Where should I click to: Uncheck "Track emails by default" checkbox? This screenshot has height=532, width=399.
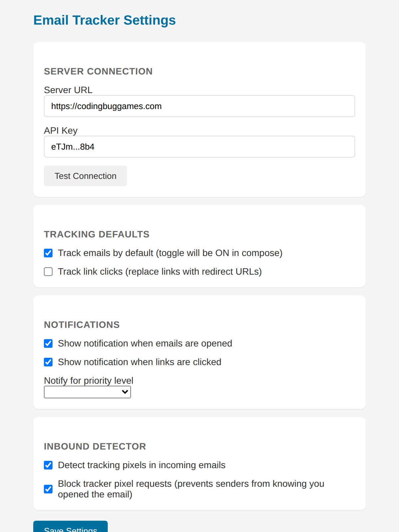click(48, 253)
